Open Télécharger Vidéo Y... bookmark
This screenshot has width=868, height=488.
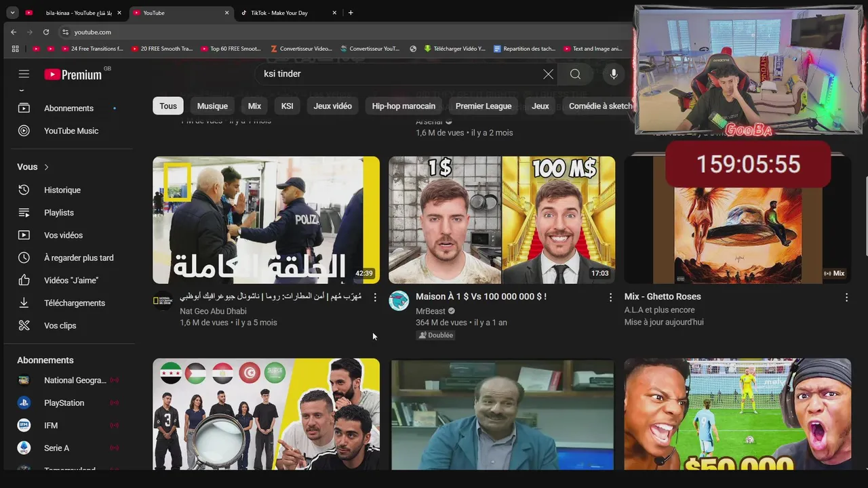pyautogui.click(x=454, y=49)
